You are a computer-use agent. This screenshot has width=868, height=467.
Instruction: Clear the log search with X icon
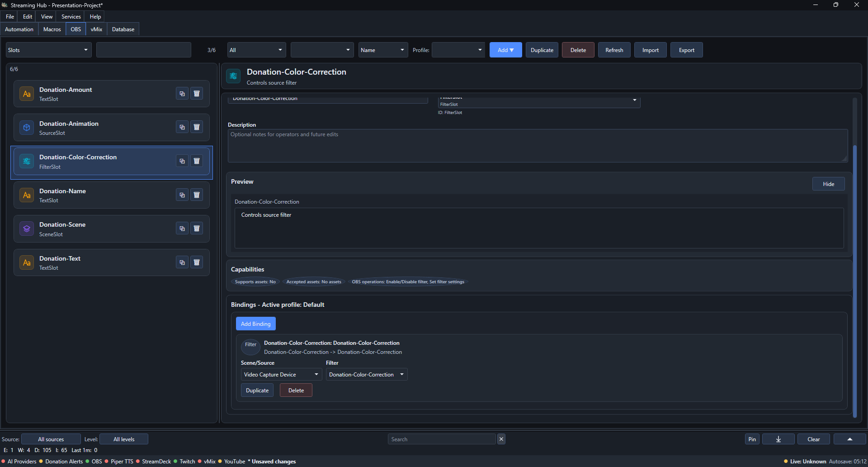pos(501,439)
